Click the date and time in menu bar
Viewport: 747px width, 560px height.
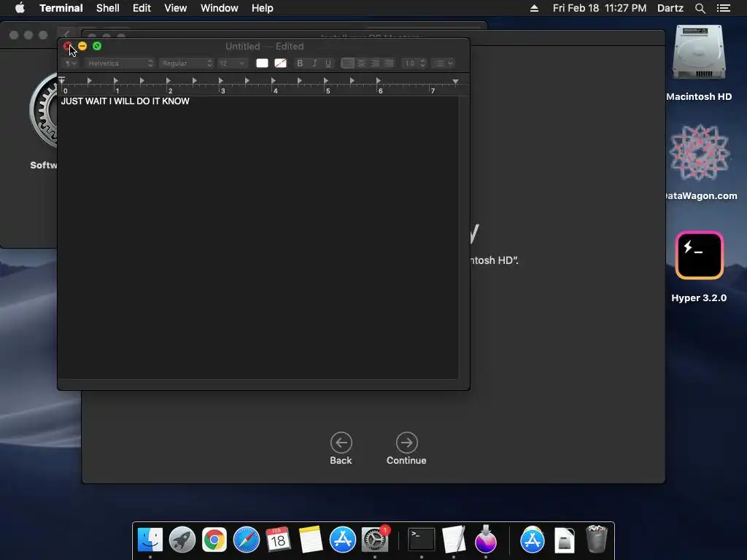point(600,8)
